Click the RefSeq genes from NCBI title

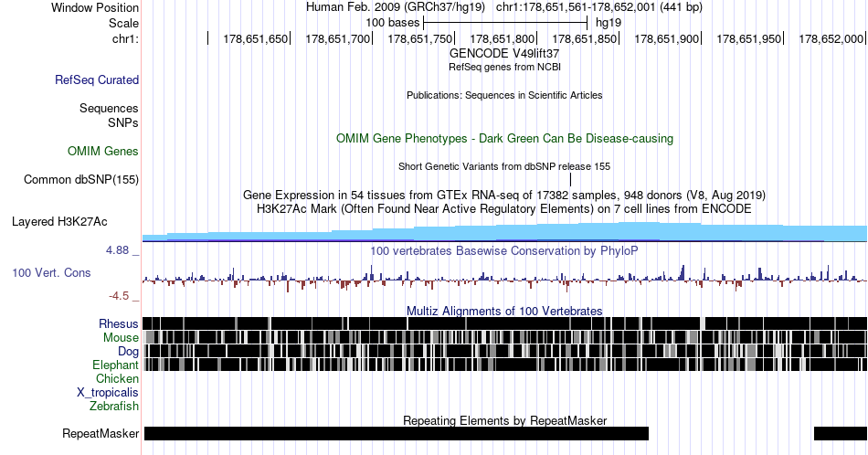click(504, 67)
